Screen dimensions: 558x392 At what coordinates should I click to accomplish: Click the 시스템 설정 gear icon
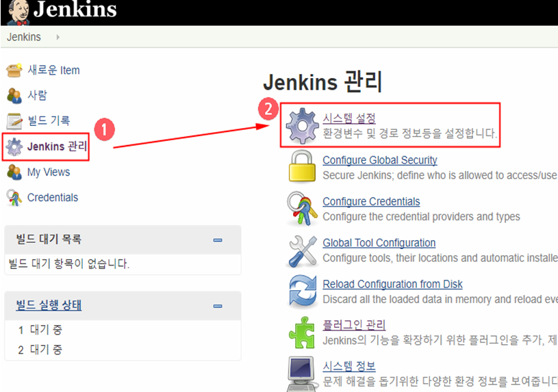tap(303, 126)
